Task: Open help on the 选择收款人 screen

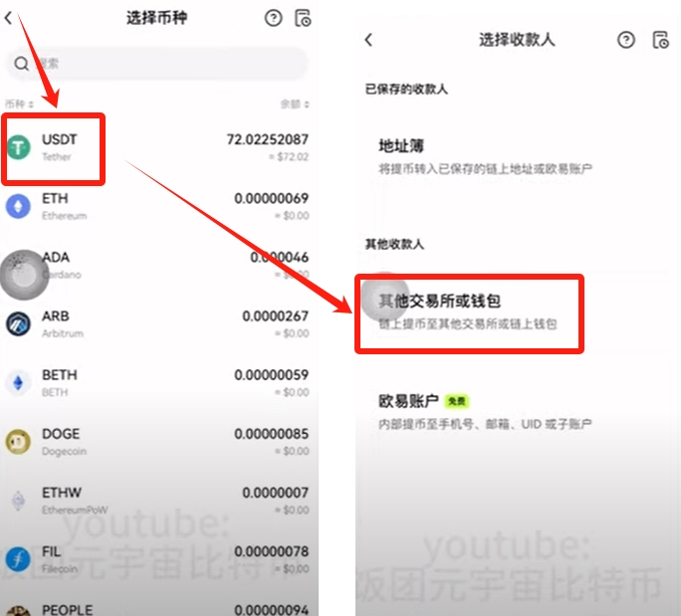Action: click(626, 40)
